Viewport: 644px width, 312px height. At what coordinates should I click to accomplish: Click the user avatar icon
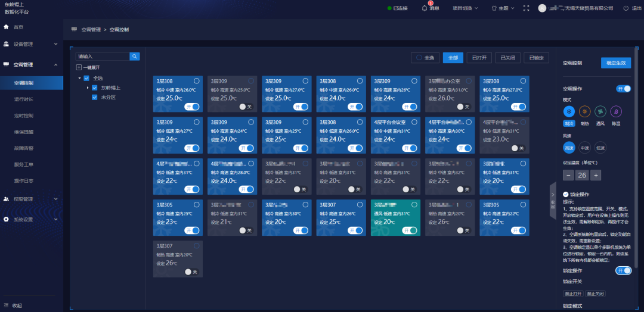542,8
